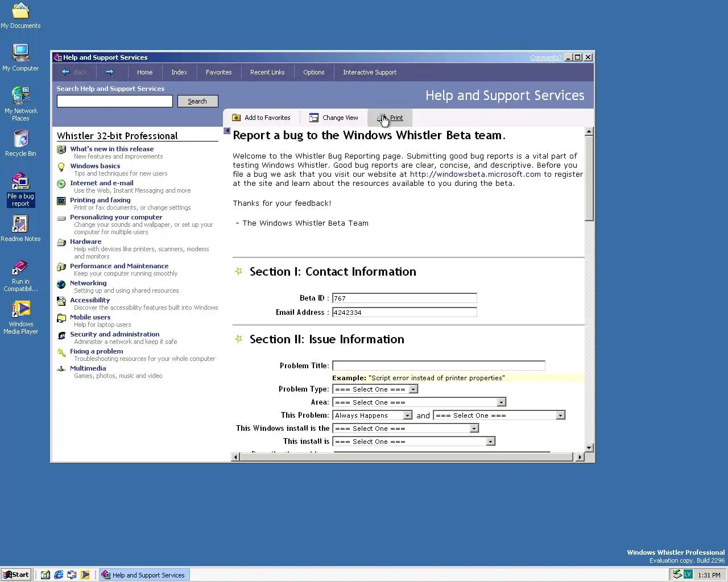This screenshot has height=582, width=728.
Task: Click Personalizing your computer link
Action: coord(116,217)
